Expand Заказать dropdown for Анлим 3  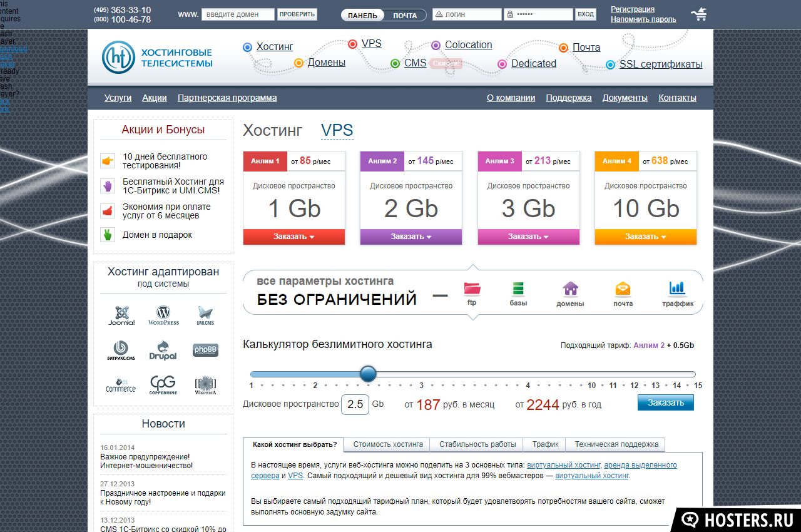click(528, 237)
